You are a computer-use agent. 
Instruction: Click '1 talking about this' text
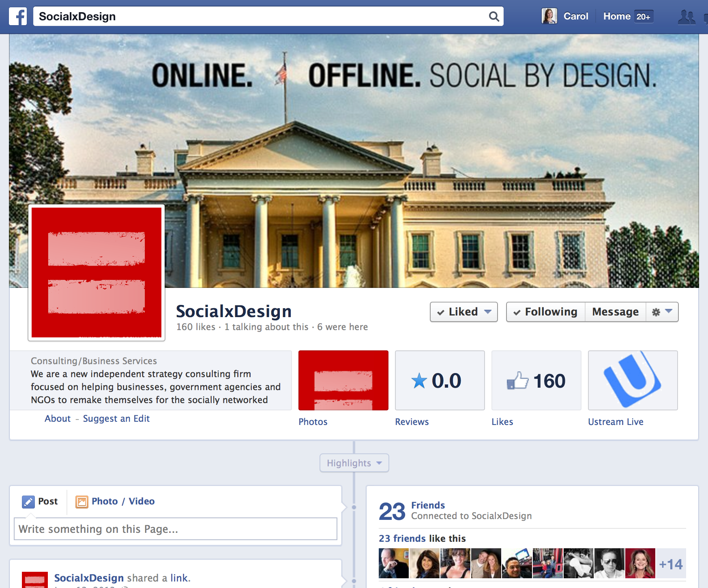coord(266,327)
